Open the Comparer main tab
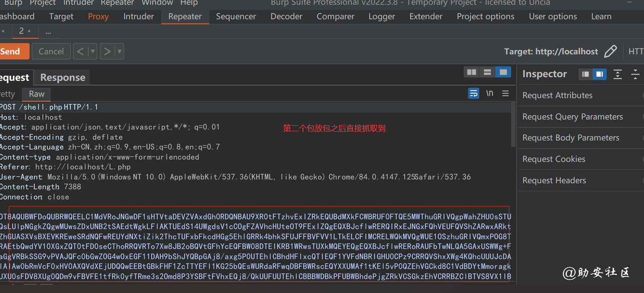 (x=335, y=17)
